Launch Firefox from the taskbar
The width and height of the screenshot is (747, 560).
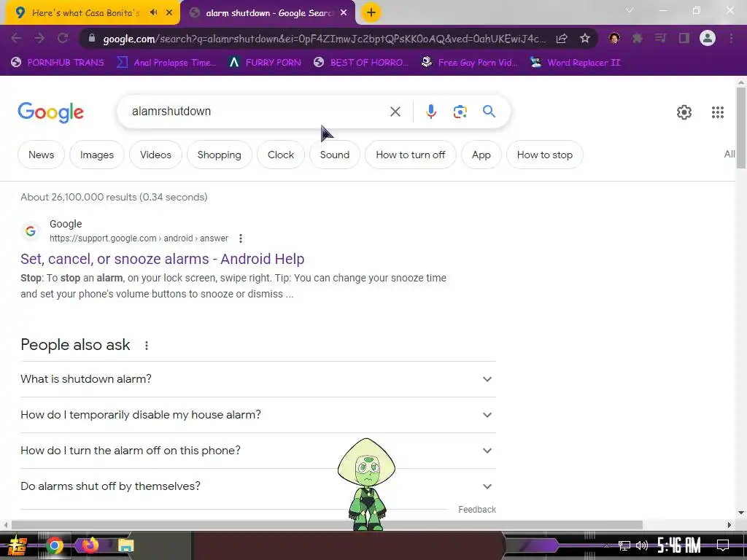90,545
